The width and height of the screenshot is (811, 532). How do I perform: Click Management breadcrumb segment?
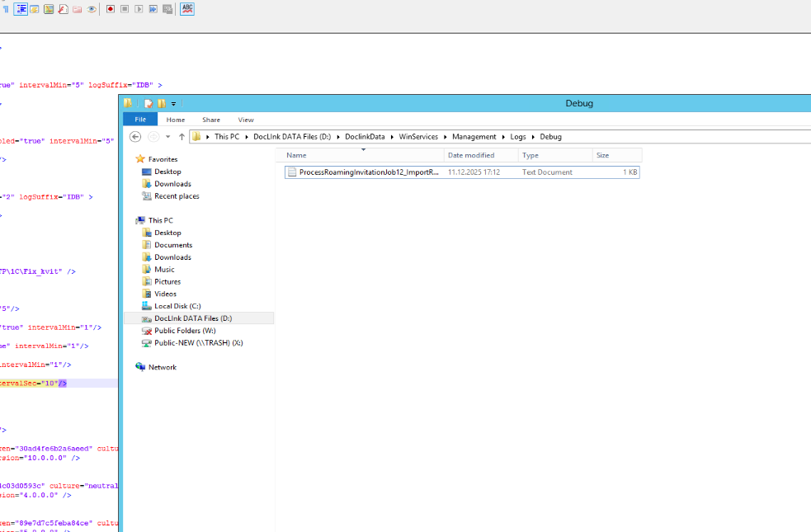tap(474, 136)
